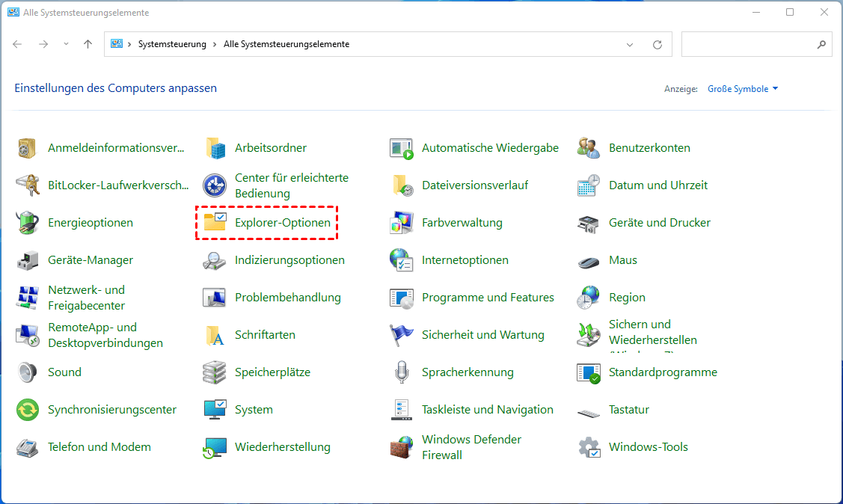The image size is (843, 504).
Task: Click the System monitor icon
Action: (215, 410)
